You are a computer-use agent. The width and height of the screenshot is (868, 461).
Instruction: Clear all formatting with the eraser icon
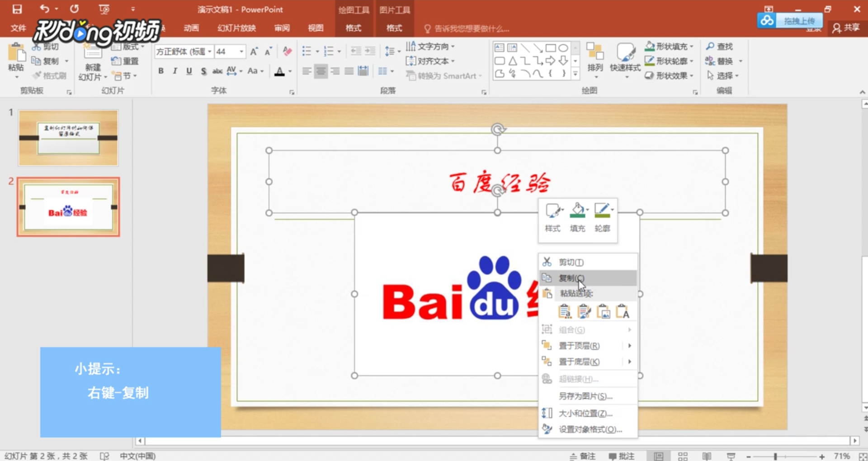click(x=287, y=51)
